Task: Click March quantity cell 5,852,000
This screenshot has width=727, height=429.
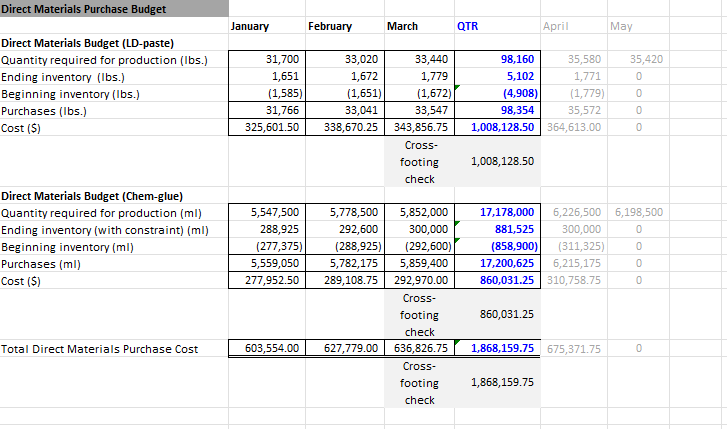Action: tap(420, 212)
